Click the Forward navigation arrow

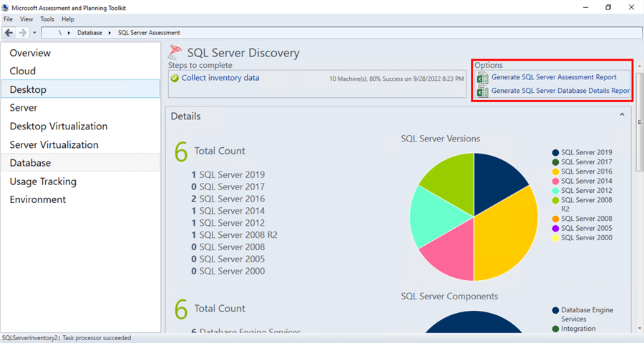click(x=23, y=33)
